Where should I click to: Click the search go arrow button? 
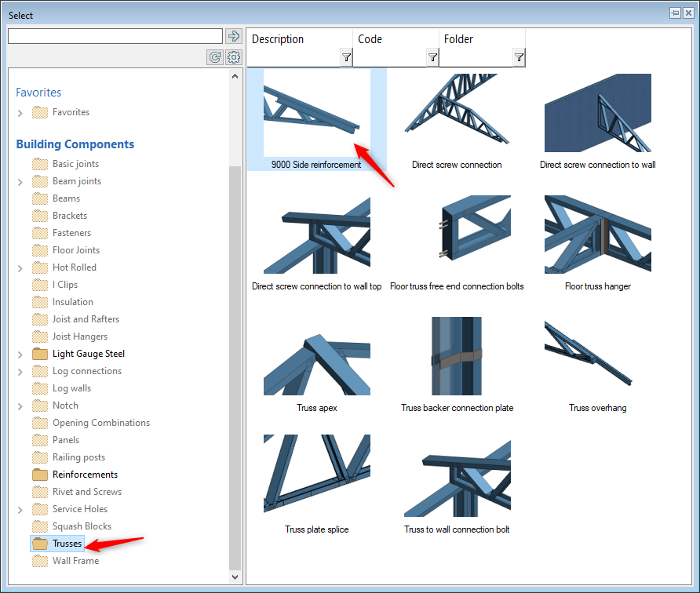click(x=233, y=36)
